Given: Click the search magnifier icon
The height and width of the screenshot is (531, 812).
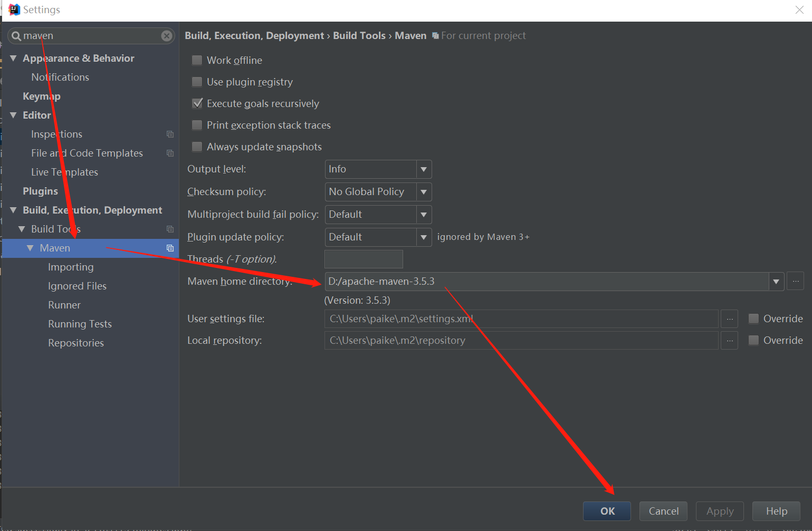Looking at the screenshot, I should 16,36.
